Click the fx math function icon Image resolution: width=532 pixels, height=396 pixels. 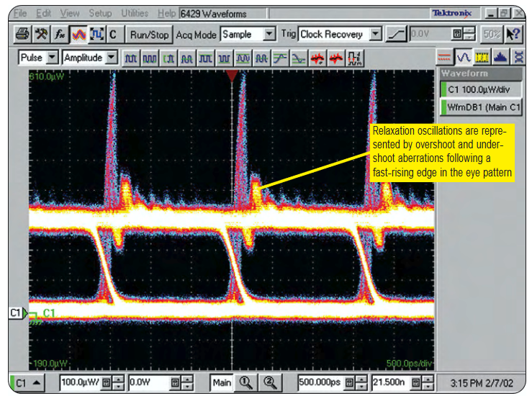point(58,34)
